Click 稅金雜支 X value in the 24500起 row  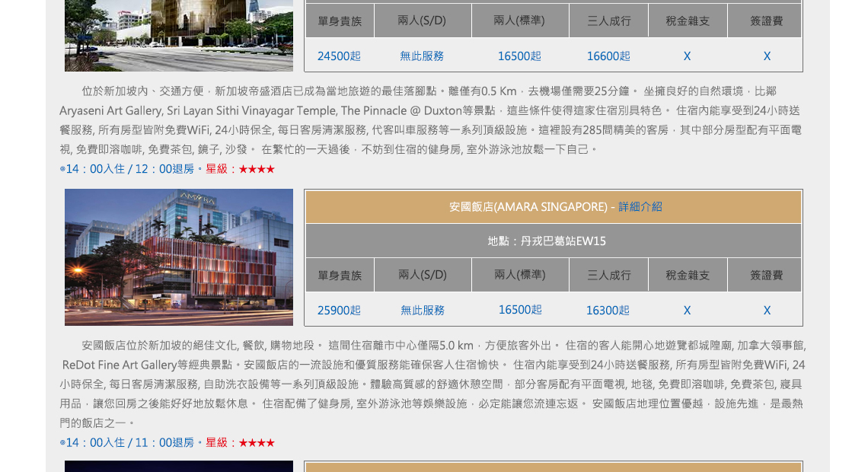[687, 56]
